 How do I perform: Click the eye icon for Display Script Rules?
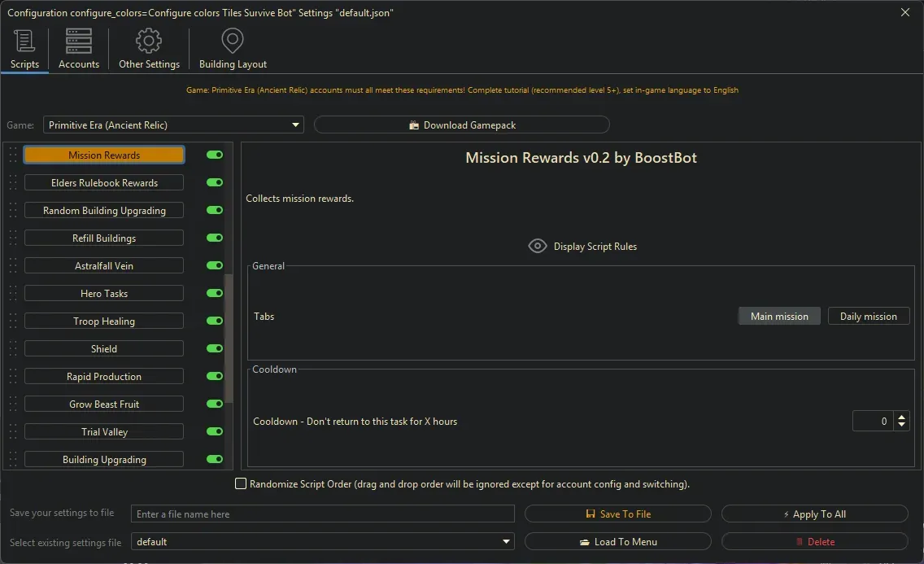[538, 246]
